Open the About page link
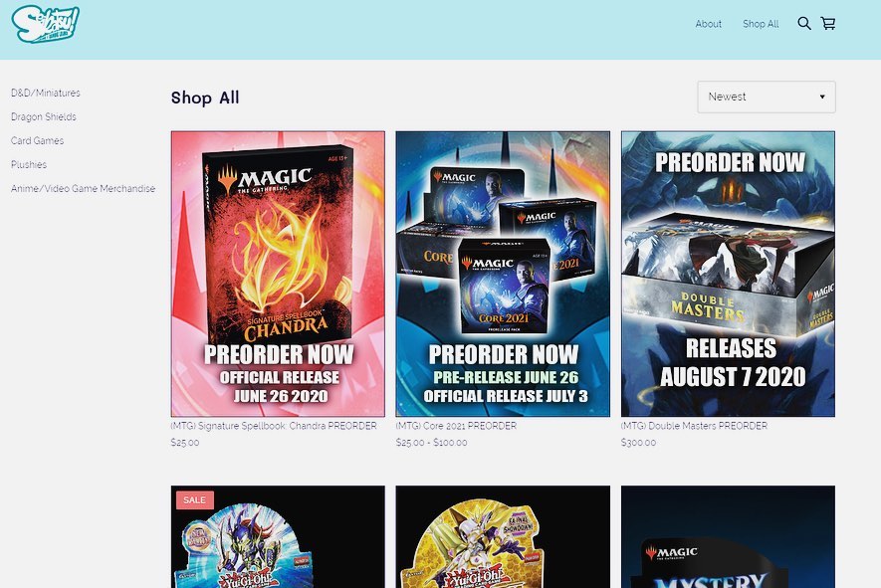881x588 pixels. click(708, 24)
